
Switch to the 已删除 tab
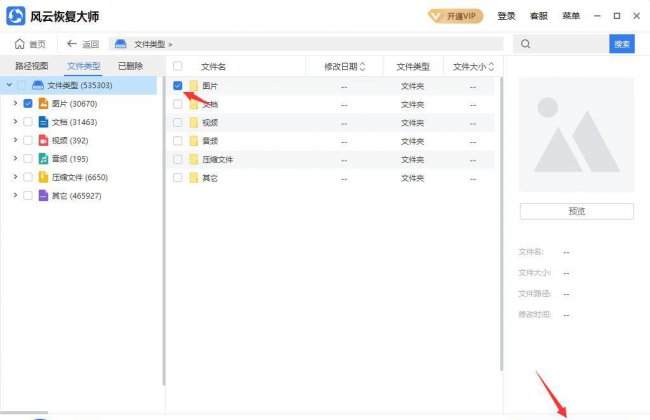point(130,66)
